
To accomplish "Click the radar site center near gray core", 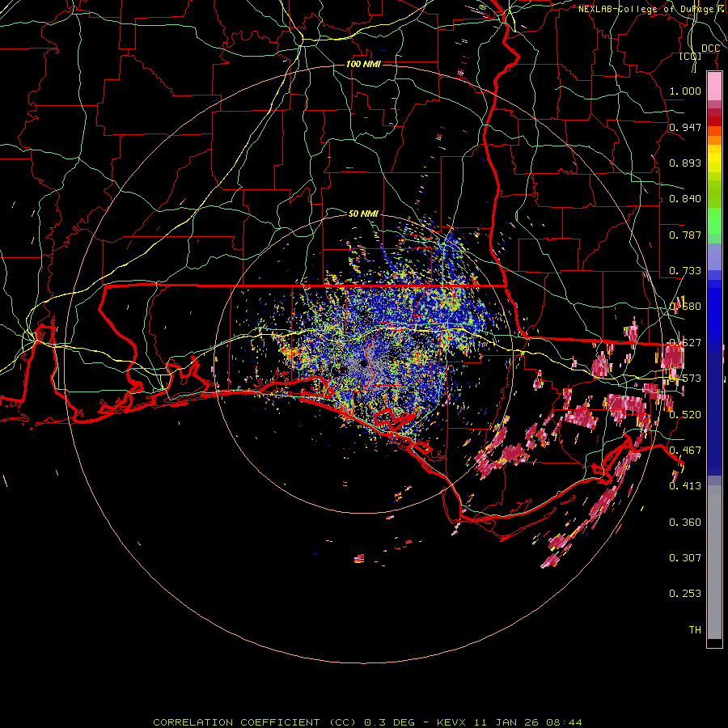I will pyautogui.click(x=363, y=363).
